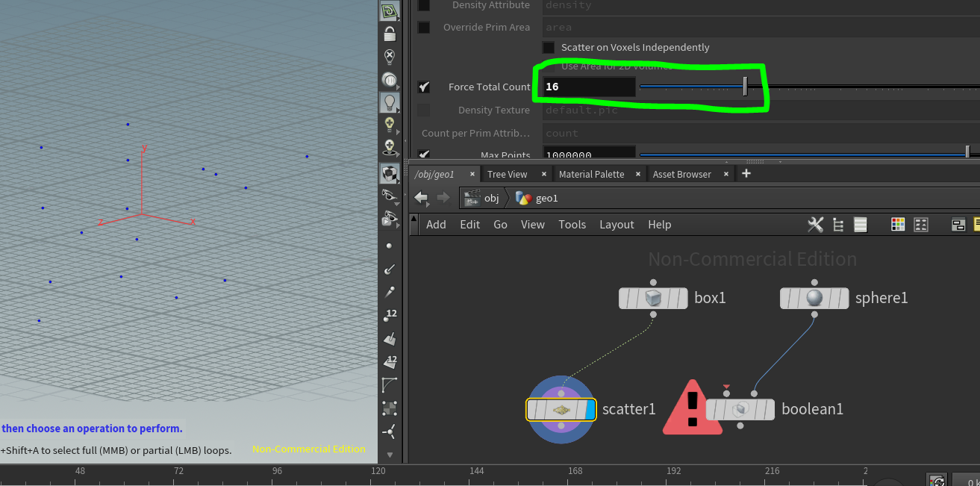Open the node color palette in the network toolbar

[x=898, y=224]
